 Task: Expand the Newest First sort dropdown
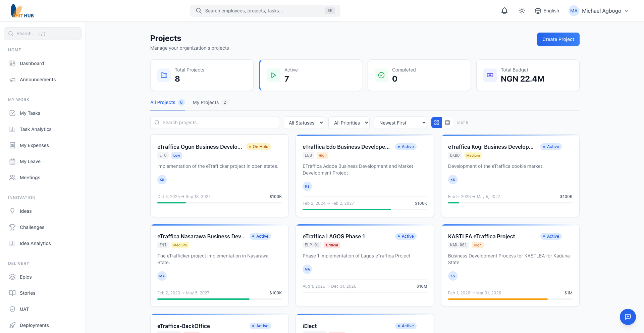pos(400,123)
